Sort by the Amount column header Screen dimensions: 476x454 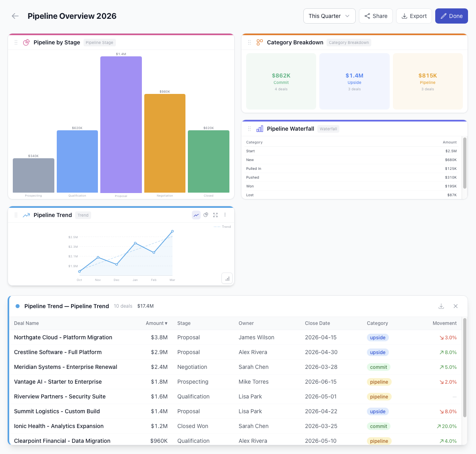156,323
